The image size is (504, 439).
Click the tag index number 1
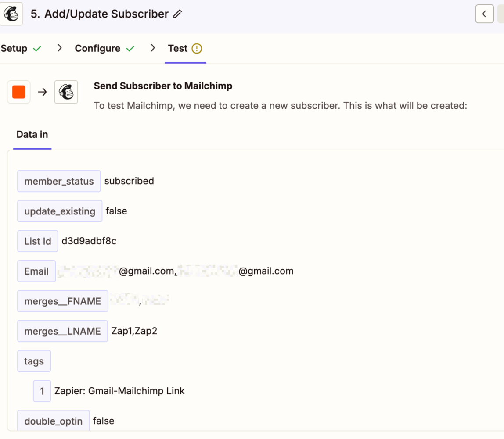(x=42, y=391)
